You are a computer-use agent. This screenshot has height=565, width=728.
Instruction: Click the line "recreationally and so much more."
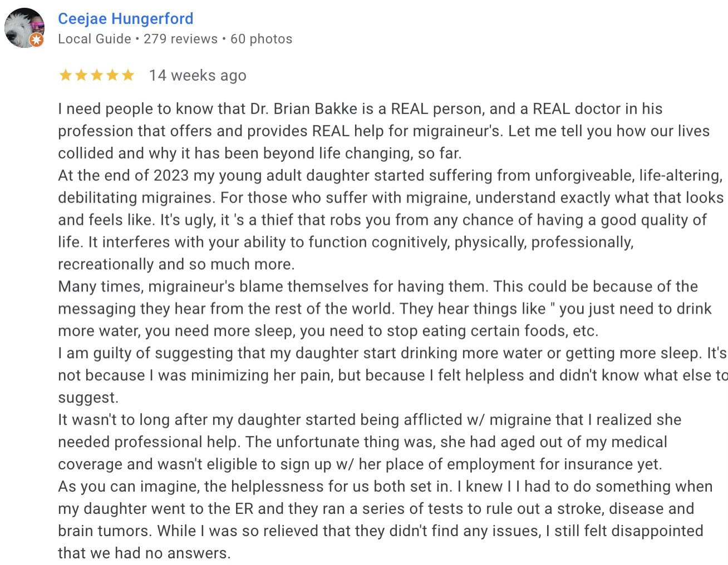click(x=176, y=264)
